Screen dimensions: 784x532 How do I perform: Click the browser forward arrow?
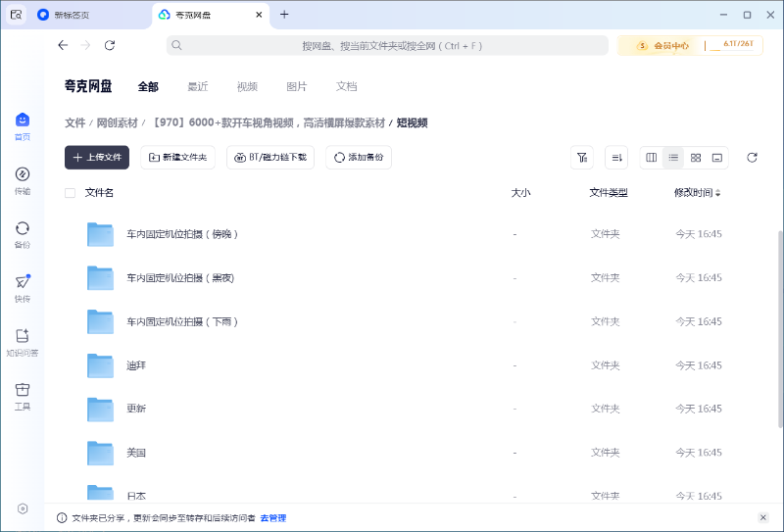85,45
